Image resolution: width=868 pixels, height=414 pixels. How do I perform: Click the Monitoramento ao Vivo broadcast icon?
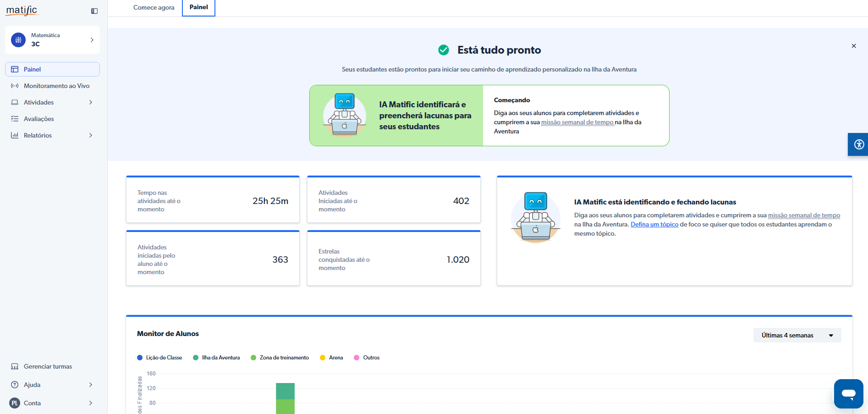(x=15, y=86)
